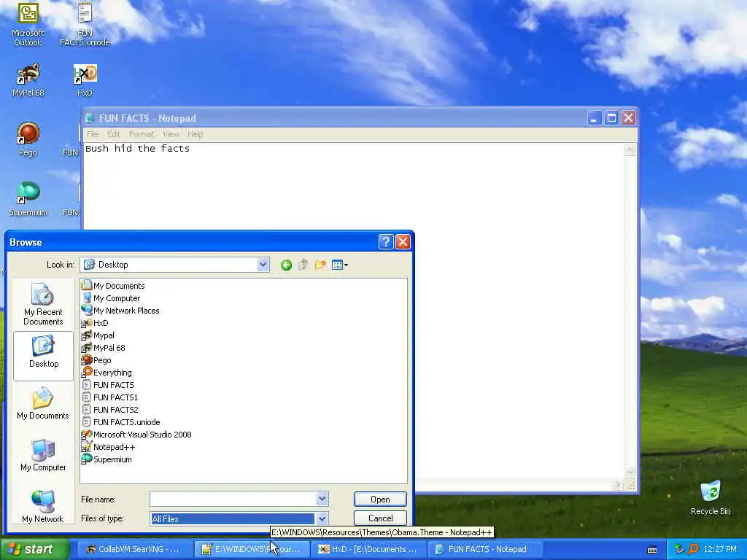
Task: Click the keyboard icon in taskbar
Action: [652, 550]
